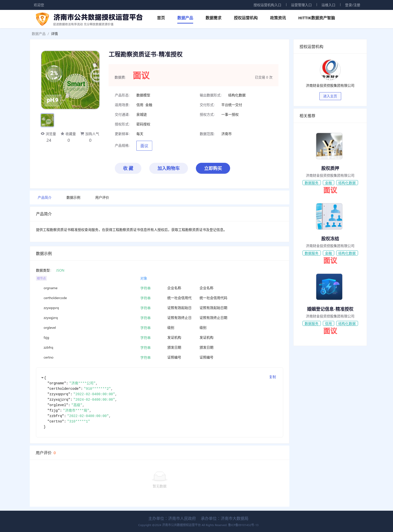The image size is (393, 532).
Task: Click the empty inbox icon above 暂无数据
Action: pos(160,476)
